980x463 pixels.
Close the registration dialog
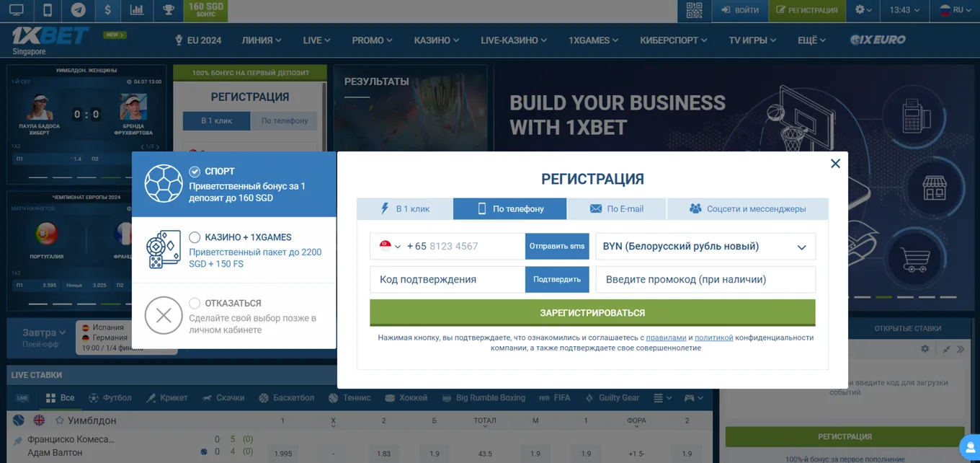[835, 164]
